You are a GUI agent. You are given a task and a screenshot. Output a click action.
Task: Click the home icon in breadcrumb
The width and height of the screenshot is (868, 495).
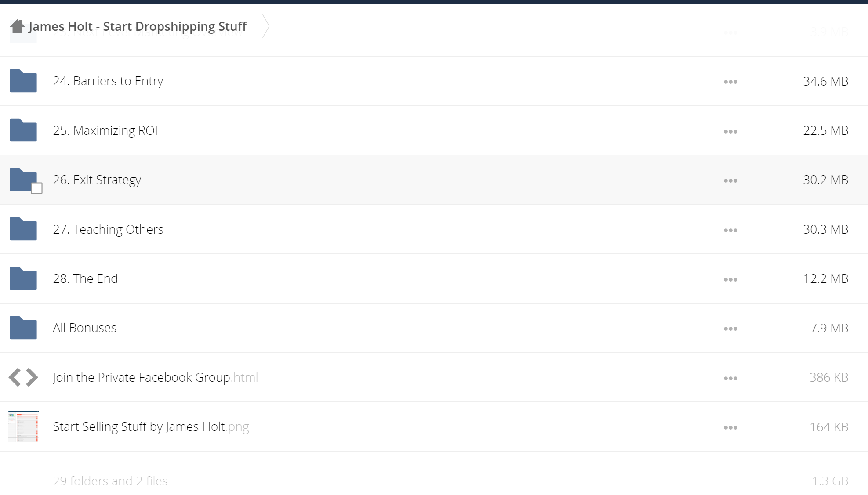coord(17,26)
